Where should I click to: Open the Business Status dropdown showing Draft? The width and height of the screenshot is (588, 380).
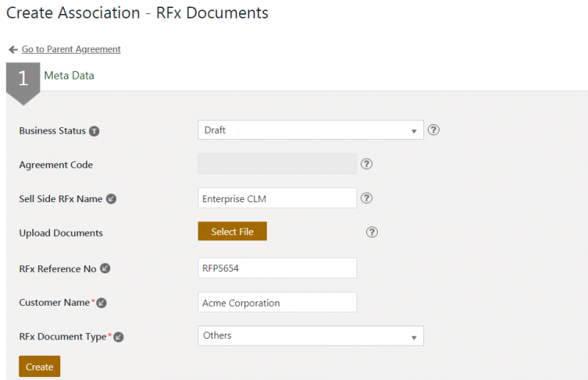coord(310,130)
